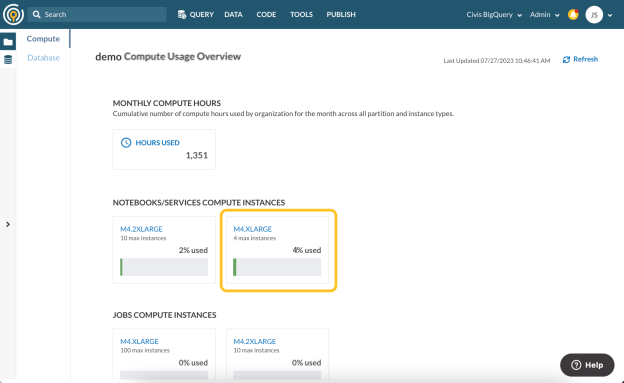
Task: Click the JS user avatar
Action: [x=594, y=15]
